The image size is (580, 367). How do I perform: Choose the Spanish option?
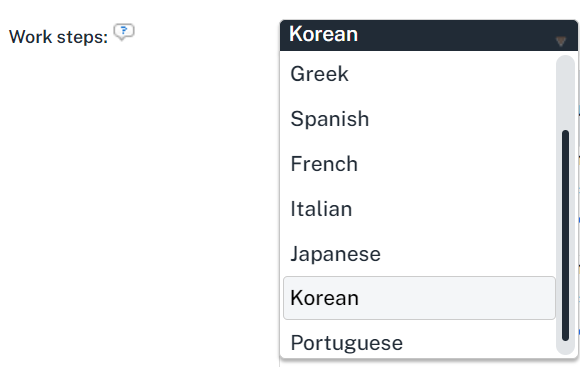[419, 119]
